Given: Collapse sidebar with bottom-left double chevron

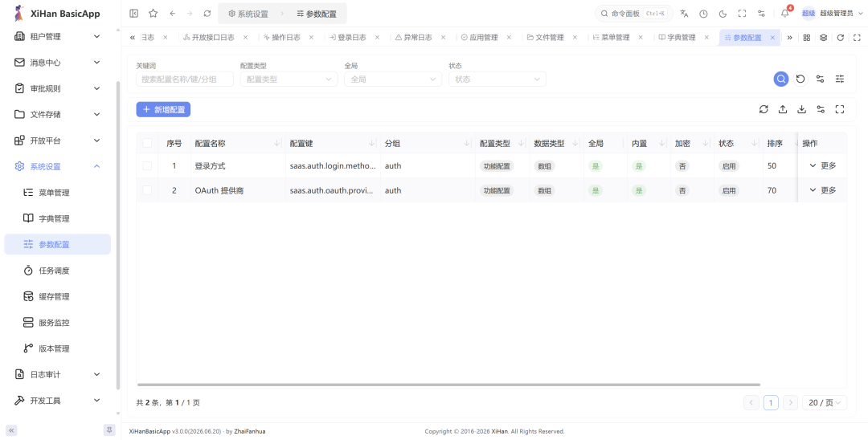Looking at the screenshot, I should [11, 430].
